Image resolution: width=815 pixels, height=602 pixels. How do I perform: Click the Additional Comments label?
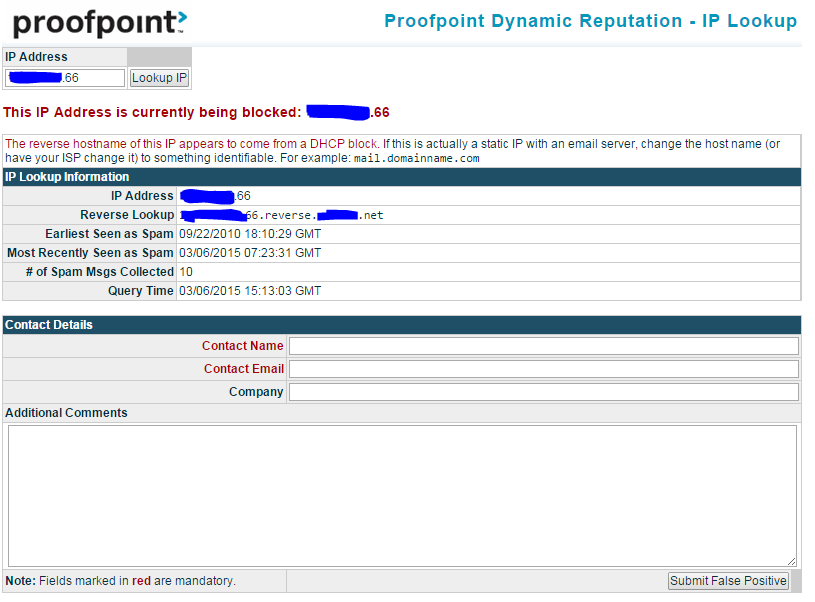[x=67, y=413]
